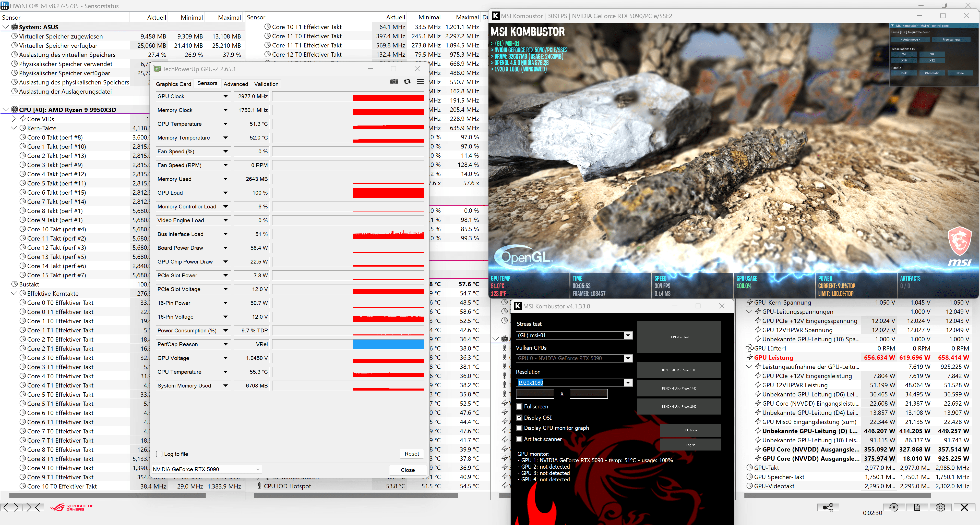
Task: Click the Reset button in GPU-Z
Action: pyautogui.click(x=412, y=454)
